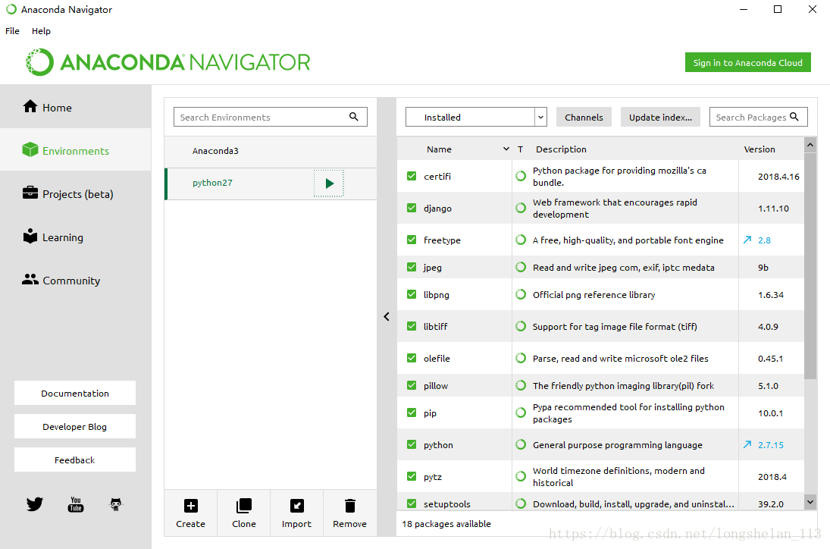
Task: Toggle the python package checkbox
Action: pyautogui.click(x=411, y=444)
